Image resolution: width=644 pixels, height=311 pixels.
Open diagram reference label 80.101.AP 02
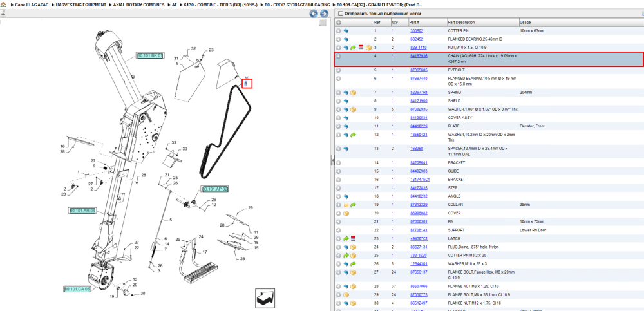coord(215,189)
